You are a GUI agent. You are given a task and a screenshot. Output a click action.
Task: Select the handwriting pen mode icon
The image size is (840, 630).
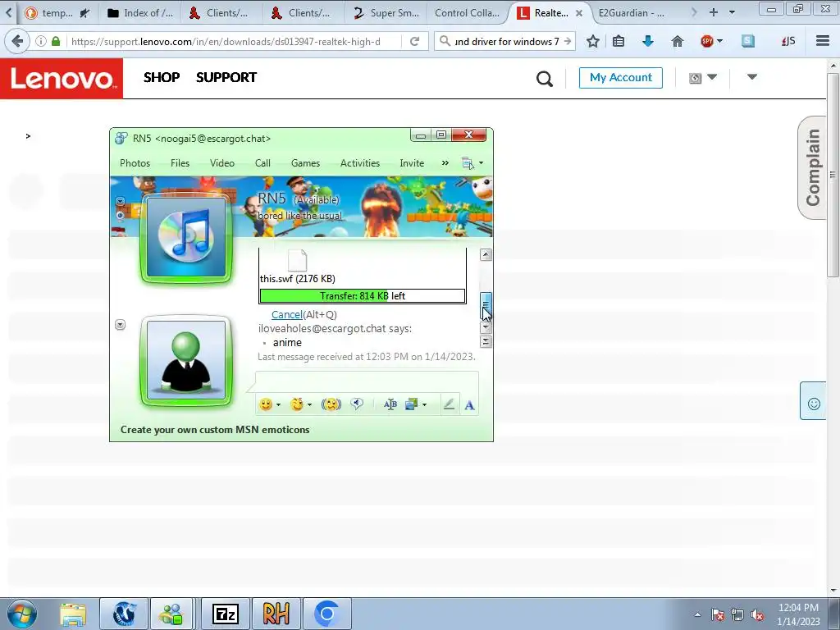[x=449, y=404]
